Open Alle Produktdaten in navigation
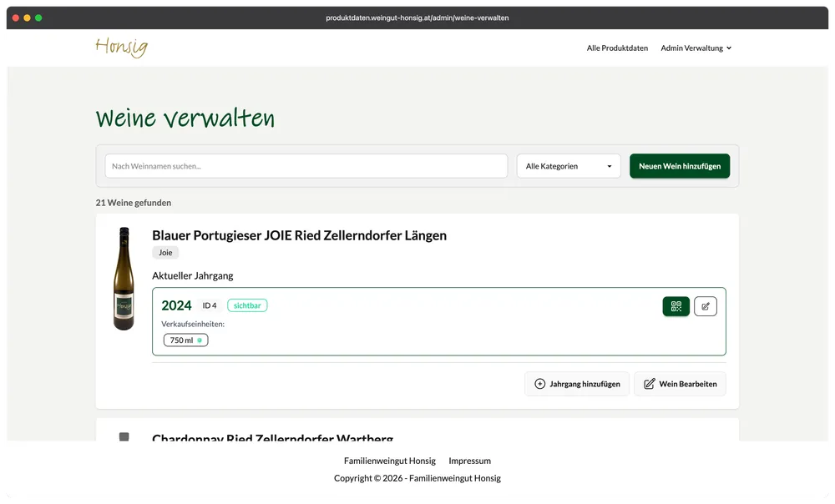 click(617, 48)
